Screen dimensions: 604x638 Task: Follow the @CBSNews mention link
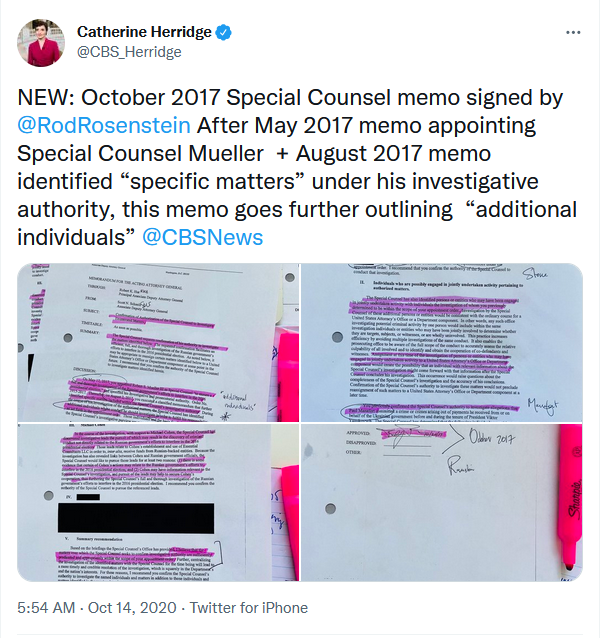[203, 237]
